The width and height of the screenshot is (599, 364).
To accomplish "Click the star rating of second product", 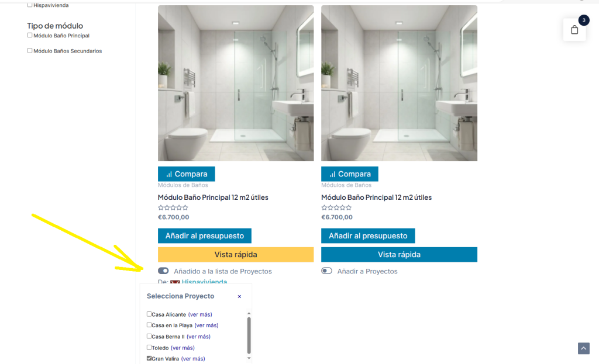I will tap(336, 207).
